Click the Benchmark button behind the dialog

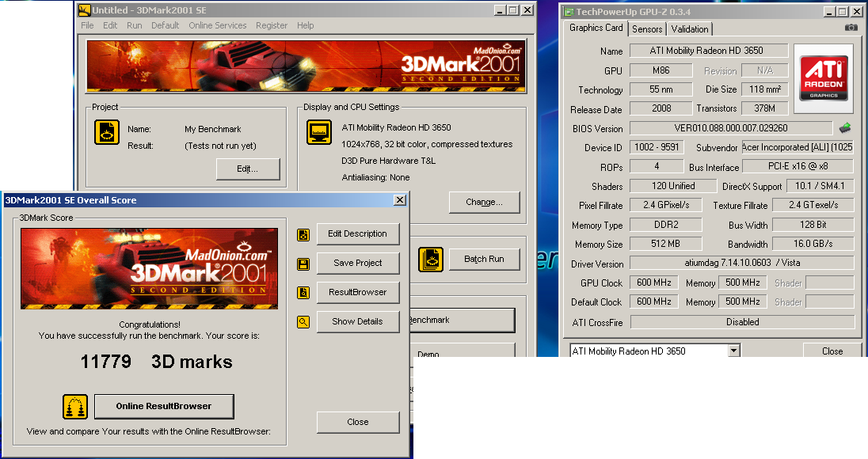(462, 321)
